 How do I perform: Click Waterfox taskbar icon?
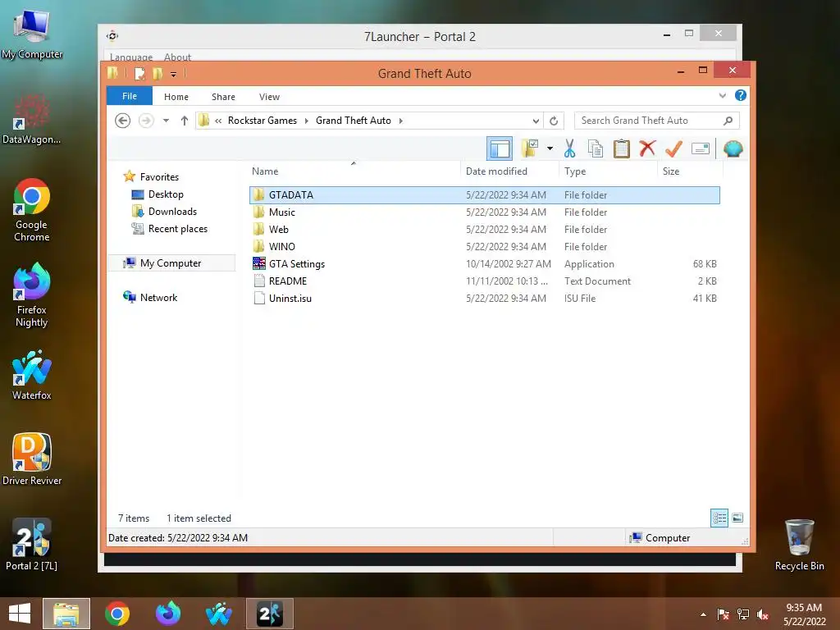[218, 614]
